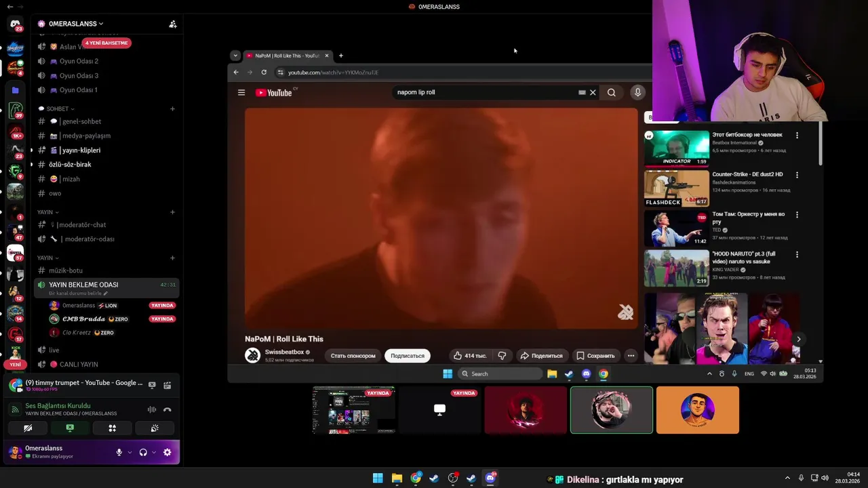Open microphone input options chevron
The image size is (868, 488).
click(x=130, y=452)
